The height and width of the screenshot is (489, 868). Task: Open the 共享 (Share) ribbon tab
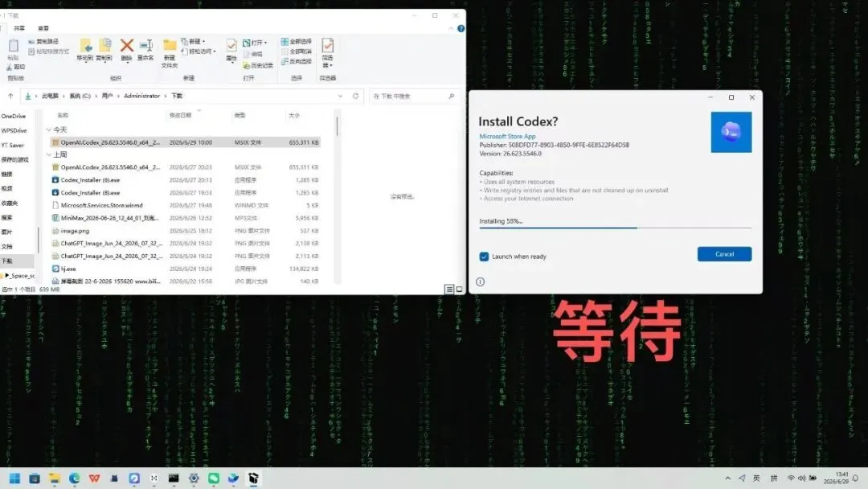(x=19, y=28)
